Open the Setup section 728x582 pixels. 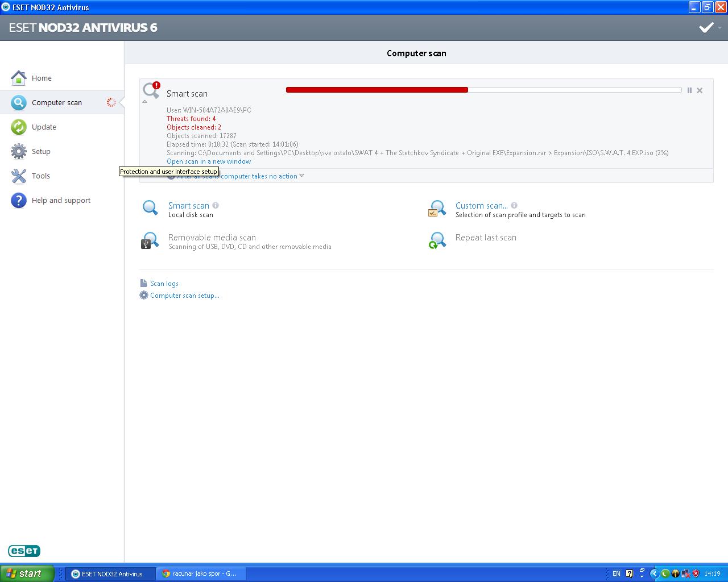41,152
